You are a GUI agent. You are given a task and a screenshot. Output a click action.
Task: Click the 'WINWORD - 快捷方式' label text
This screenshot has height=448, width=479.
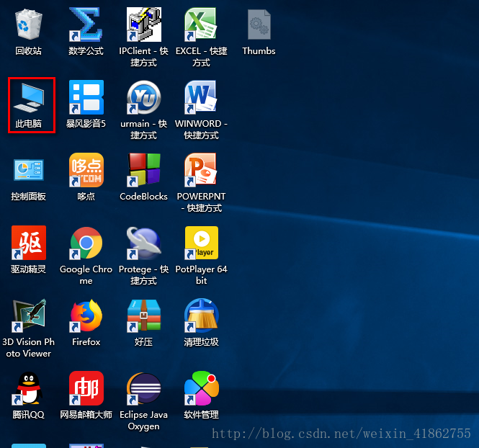tap(201, 130)
